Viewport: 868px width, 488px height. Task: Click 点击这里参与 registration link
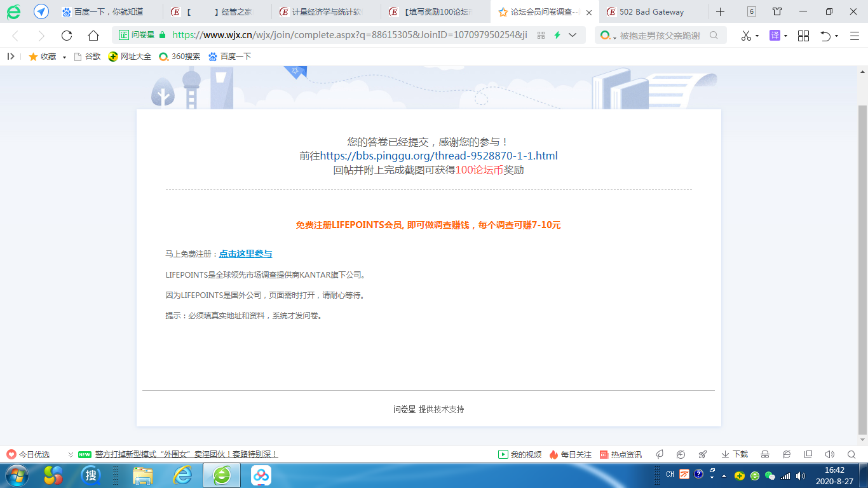pyautogui.click(x=245, y=254)
